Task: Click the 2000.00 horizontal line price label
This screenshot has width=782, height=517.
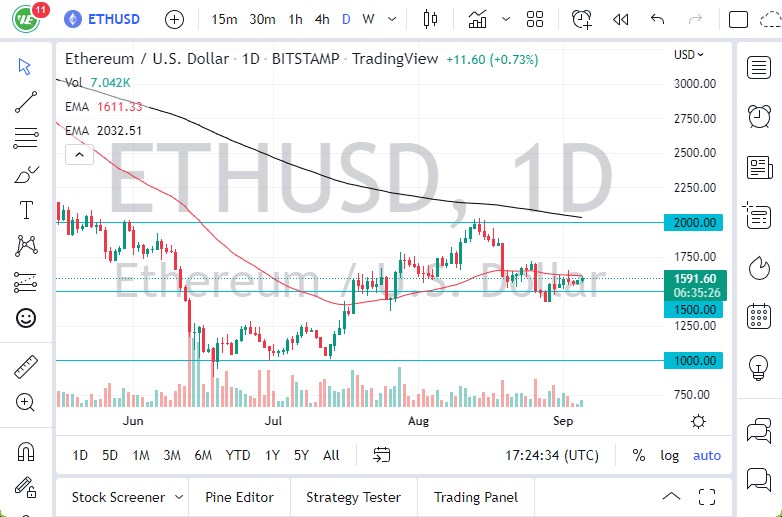Action: (x=696, y=222)
